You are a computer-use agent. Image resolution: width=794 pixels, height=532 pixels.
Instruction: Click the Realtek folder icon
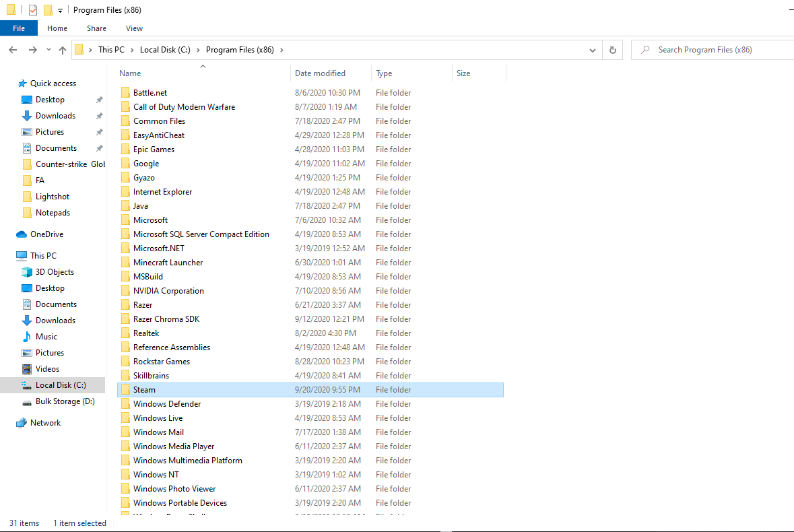click(125, 333)
